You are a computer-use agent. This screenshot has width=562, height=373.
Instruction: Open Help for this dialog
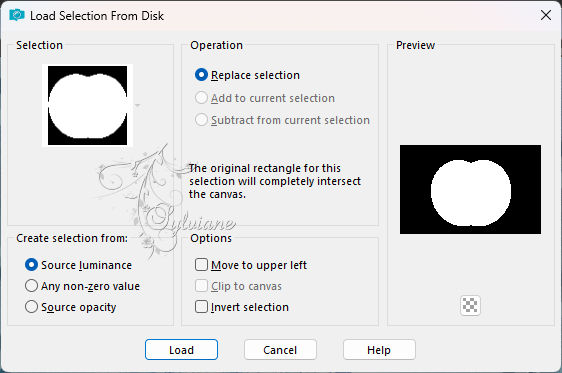tap(379, 349)
